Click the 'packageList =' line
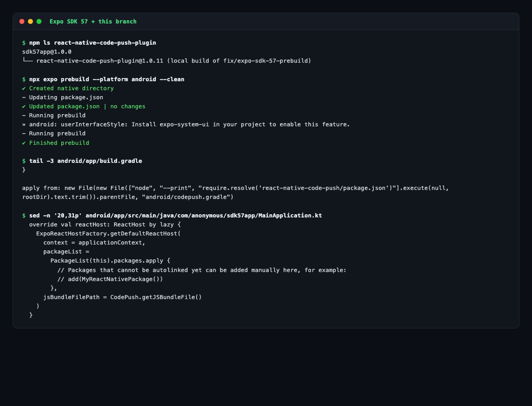532x406 pixels. click(66, 252)
